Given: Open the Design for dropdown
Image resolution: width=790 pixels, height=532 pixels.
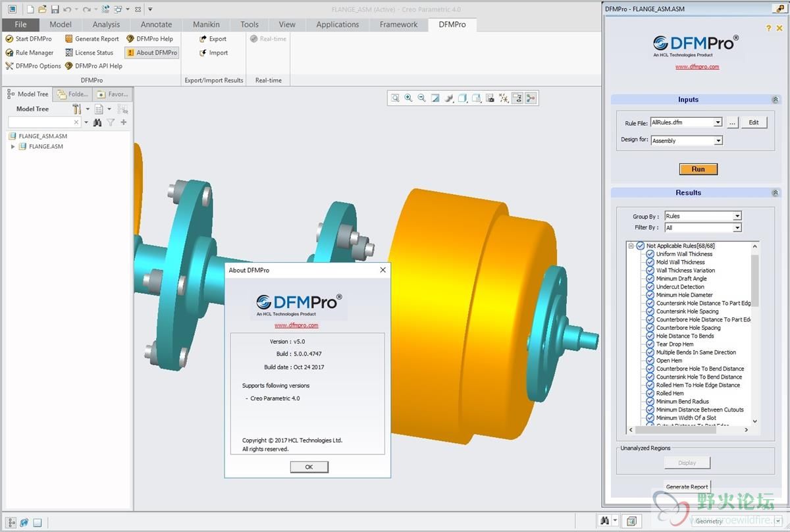Looking at the screenshot, I should tap(718, 140).
